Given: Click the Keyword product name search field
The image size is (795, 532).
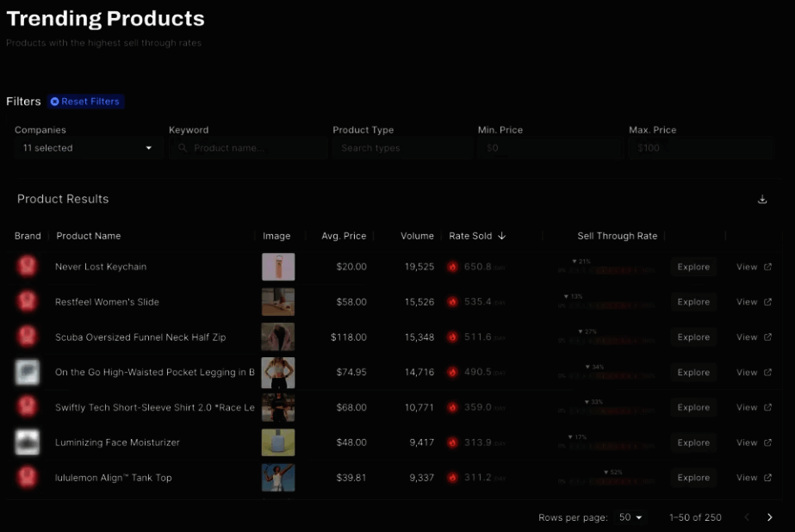Looking at the screenshot, I should 247,148.
